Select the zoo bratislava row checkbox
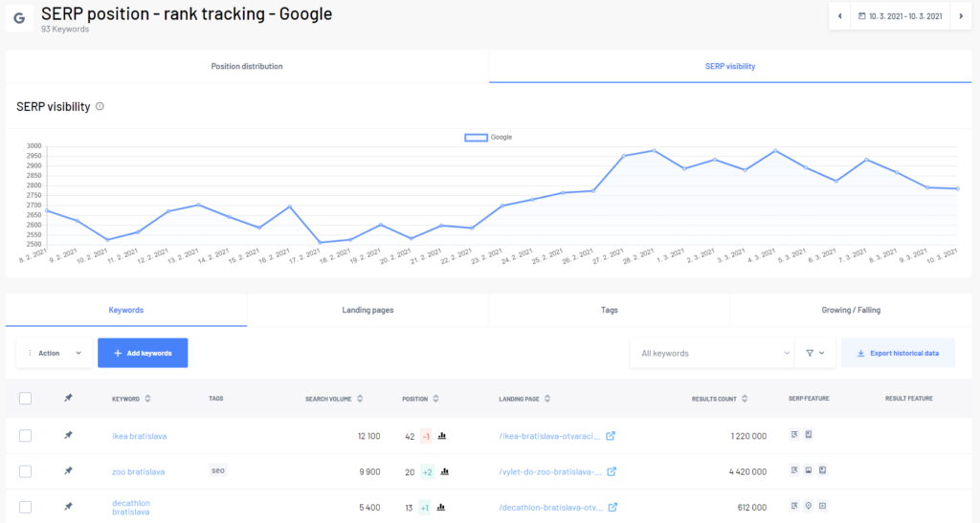Viewport: 980px width, 523px height. [x=25, y=471]
